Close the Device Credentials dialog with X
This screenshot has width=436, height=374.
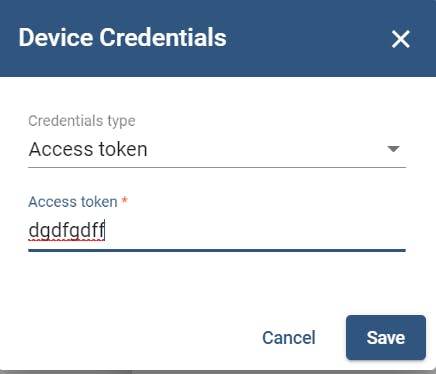(400, 39)
